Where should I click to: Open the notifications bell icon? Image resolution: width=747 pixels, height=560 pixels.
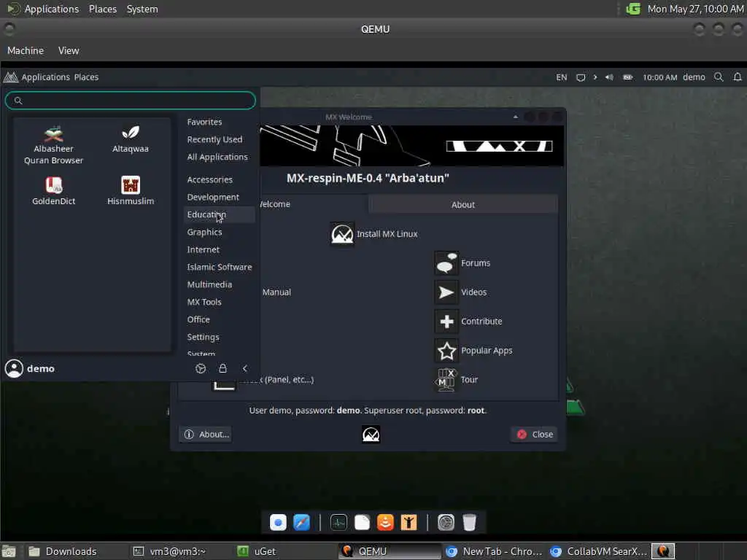737,77
